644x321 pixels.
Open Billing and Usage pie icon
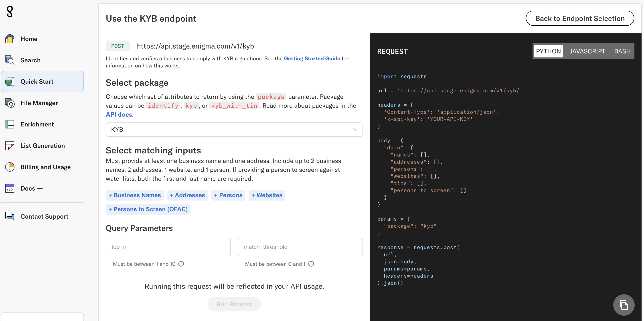click(10, 167)
